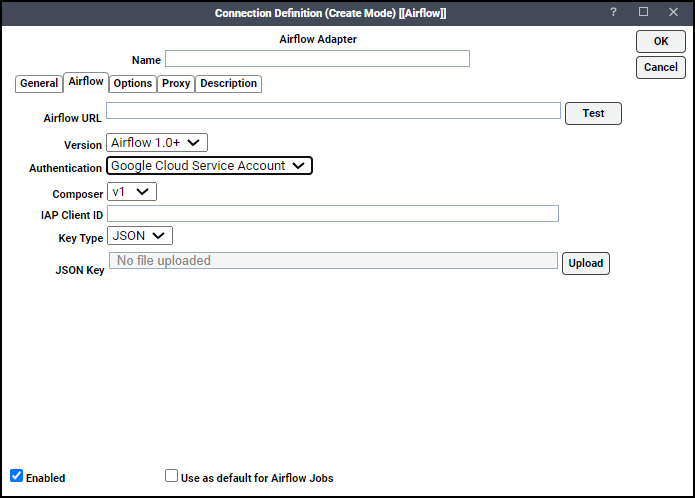
Task: Click the IAP Client ID label
Action: click(72, 215)
